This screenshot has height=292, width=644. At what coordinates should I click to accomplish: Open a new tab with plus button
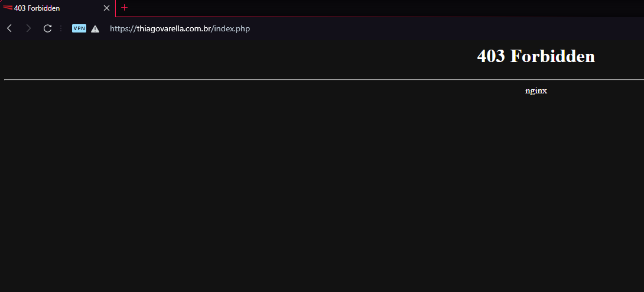pos(124,8)
